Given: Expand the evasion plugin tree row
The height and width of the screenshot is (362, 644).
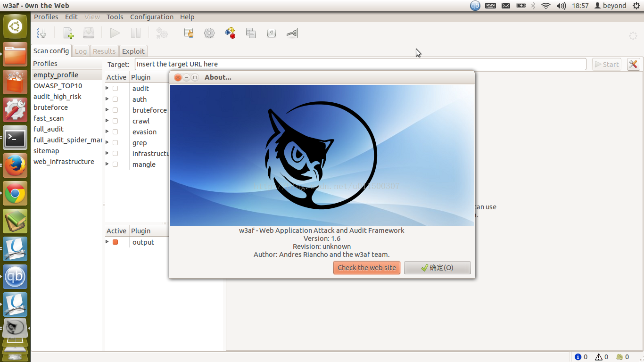Looking at the screenshot, I should pos(107,132).
